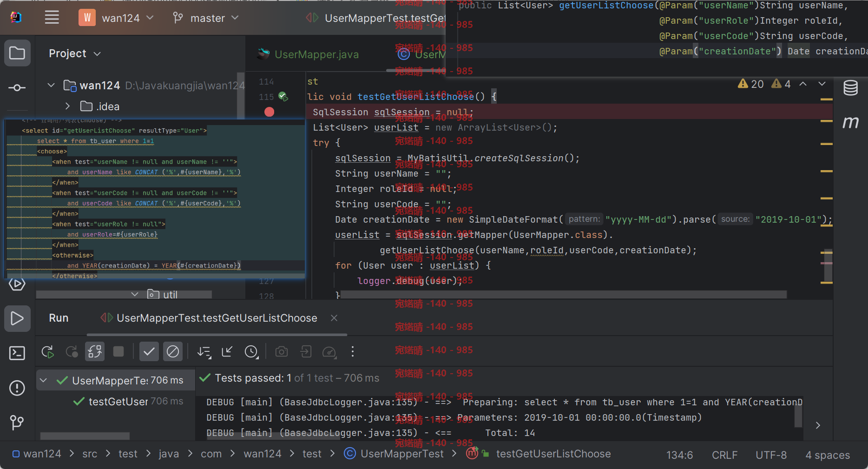Click the wan124 module breadcrumb at start
868x469 pixels.
pos(37,454)
